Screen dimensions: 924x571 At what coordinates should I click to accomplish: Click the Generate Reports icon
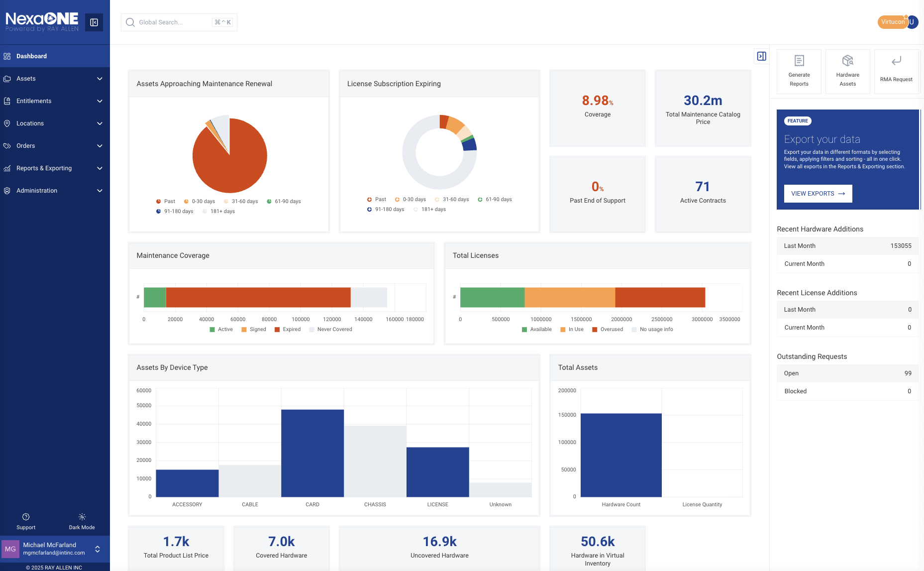pyautogui.click(x=799, y=61)
